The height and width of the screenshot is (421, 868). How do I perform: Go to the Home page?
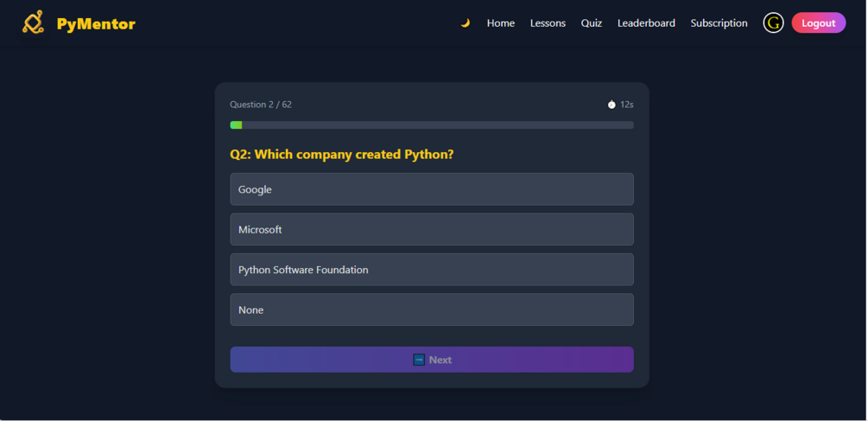(x=500, y=23)
